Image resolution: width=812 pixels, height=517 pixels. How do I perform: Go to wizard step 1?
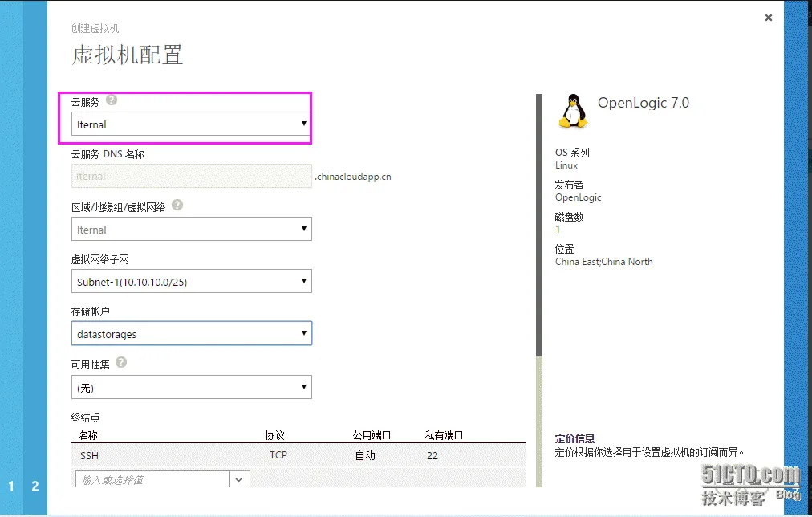point(11,486)
